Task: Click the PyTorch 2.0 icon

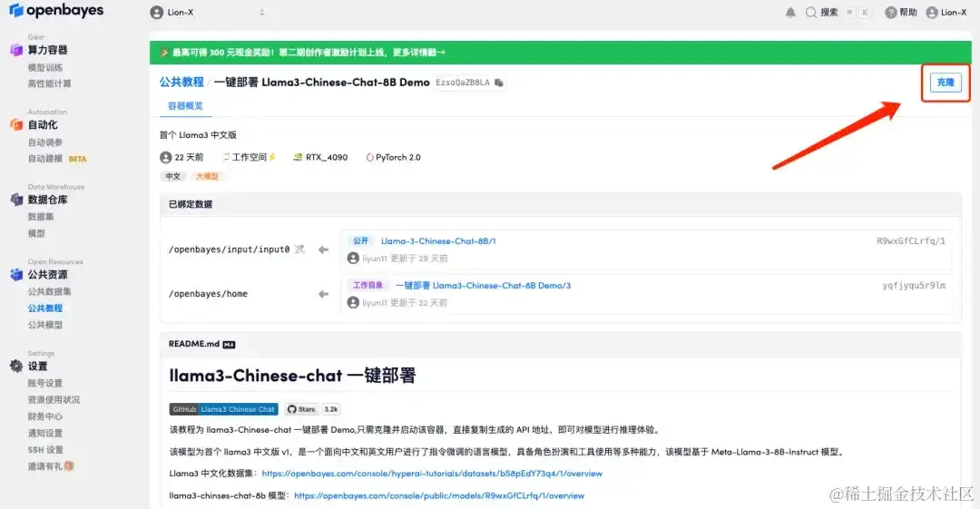Action: [x=369, y=158]
